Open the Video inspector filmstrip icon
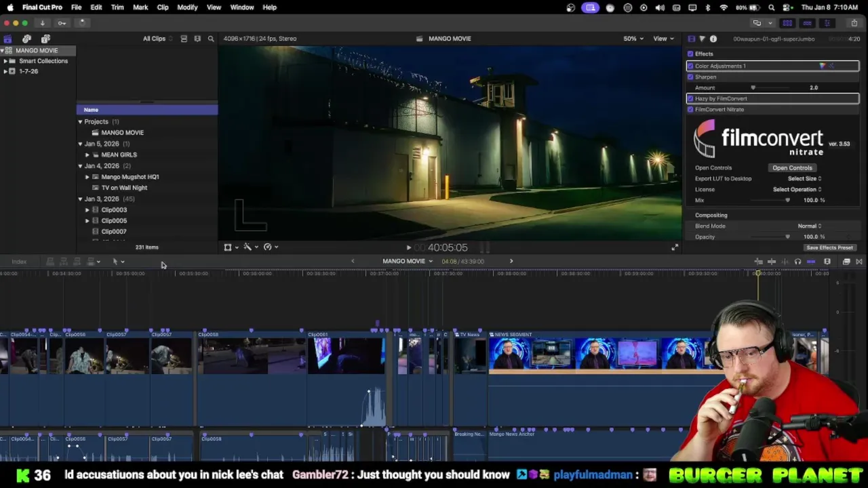Viewport: 868px width, 488px height. (x=691, y=39)
